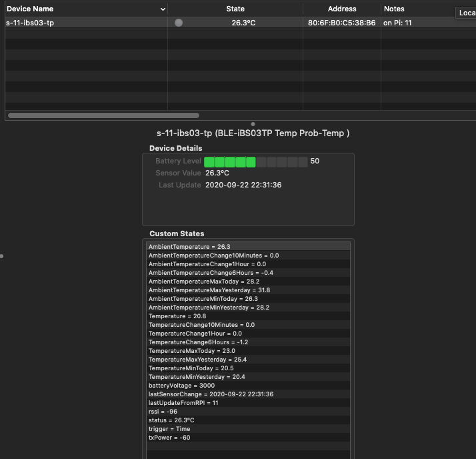Select Temperature = 20.8 row
Viewport: 476px width, 459px height.
(x=248, y=316)
